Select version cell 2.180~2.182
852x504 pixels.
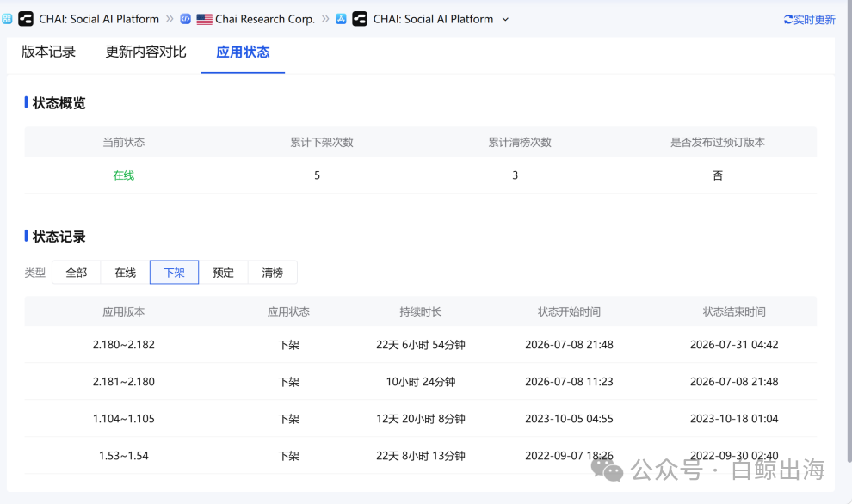(123, 345)
